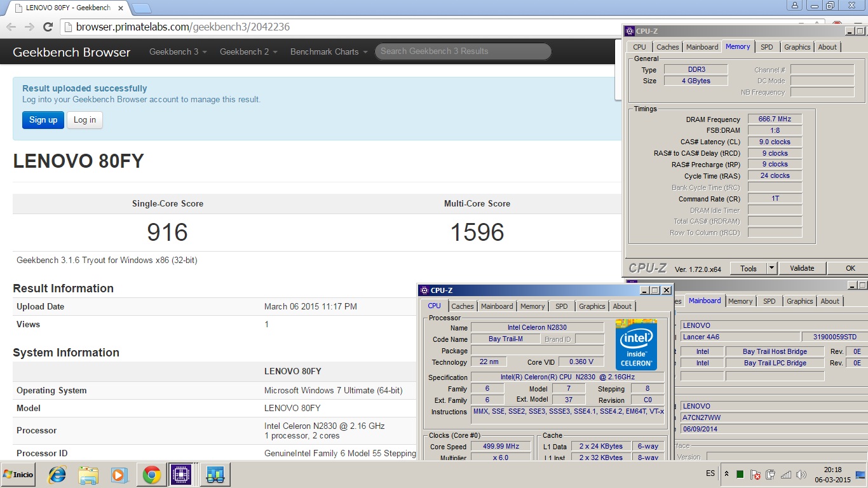Click CPU-Z icon in front CPU window title
This screenshot has height=488, width=868.
[x=424, y=290]
